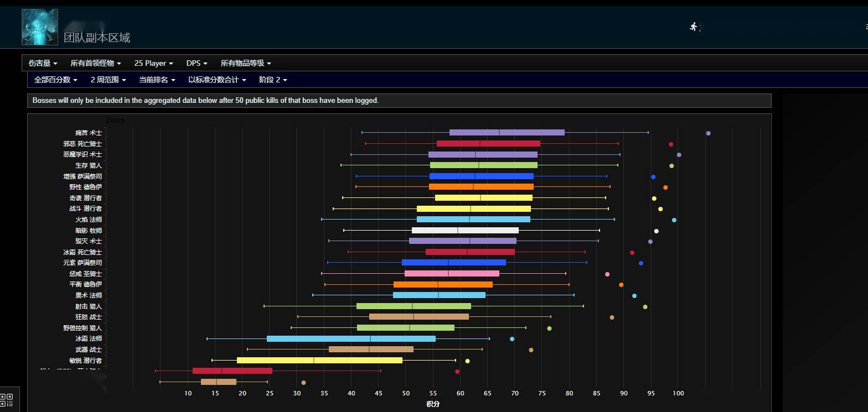Expand the 阶段 2 phase dropdown
Viewport: 868px width, 412px height.
coord(273,80)
